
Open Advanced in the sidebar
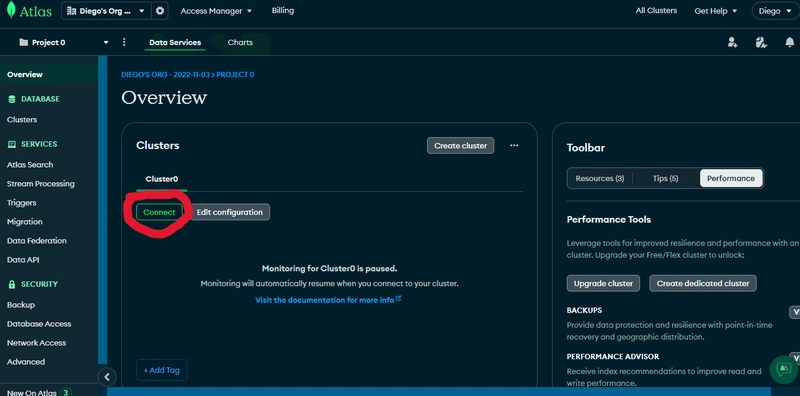point(26,362)
